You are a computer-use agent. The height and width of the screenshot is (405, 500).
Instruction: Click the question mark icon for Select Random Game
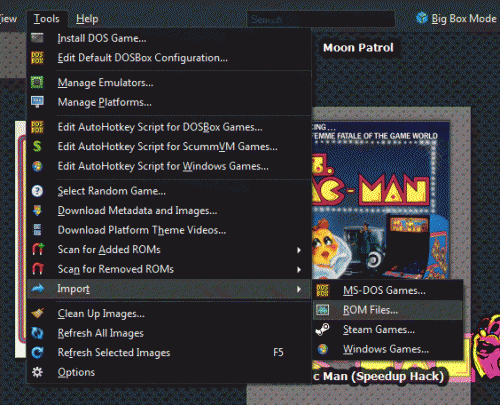click(37, 191)
